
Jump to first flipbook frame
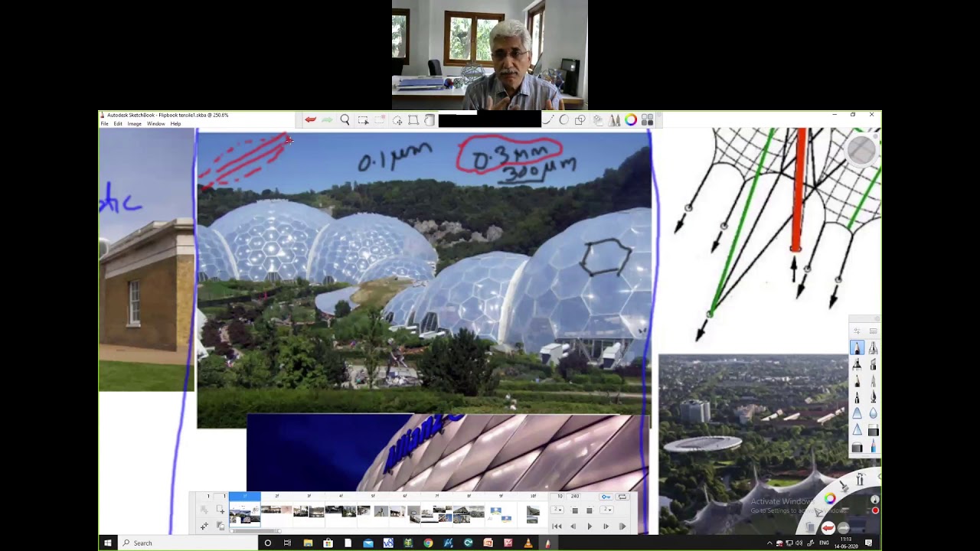557,527
